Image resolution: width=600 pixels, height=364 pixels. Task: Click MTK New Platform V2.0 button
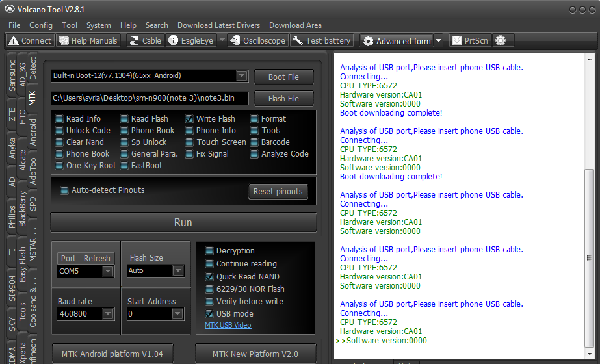tap(255, 354)
